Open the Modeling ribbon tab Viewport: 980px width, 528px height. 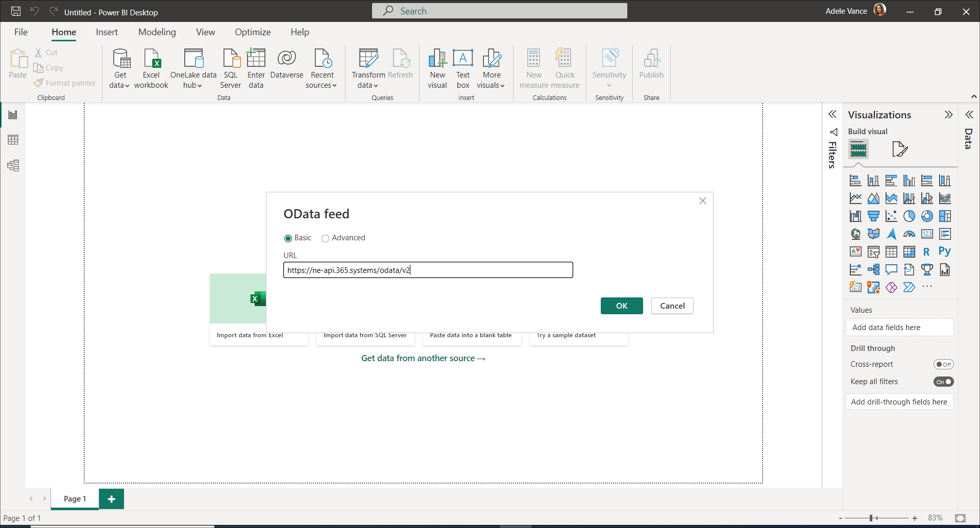click(x=157, y=32)
